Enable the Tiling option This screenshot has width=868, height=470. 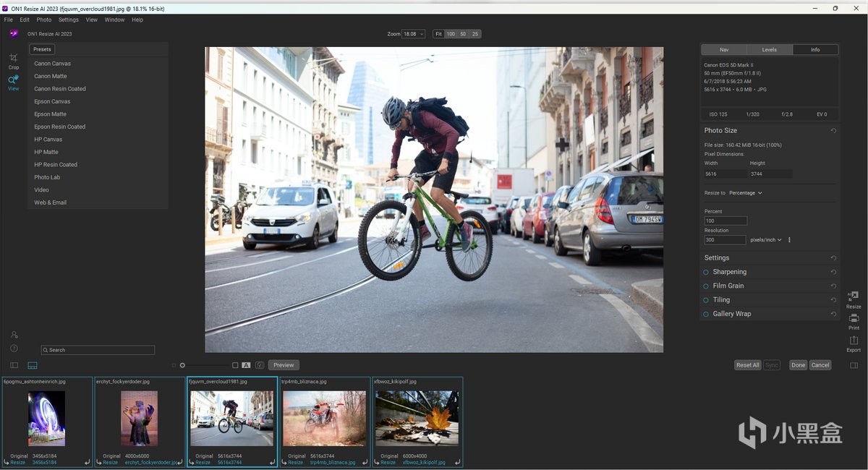(706, 299)
